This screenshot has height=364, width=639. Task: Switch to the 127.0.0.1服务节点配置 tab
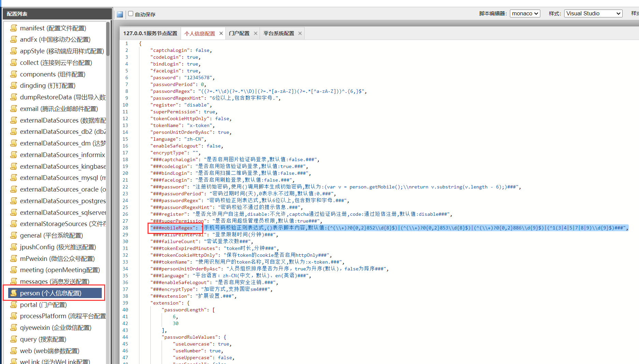[x=150, y=33]
